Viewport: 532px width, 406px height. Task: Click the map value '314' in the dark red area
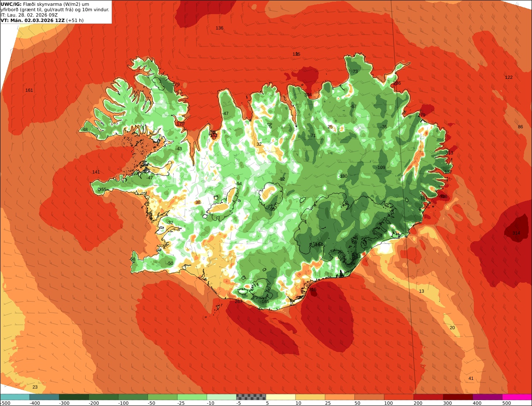[x=516, y=233]
